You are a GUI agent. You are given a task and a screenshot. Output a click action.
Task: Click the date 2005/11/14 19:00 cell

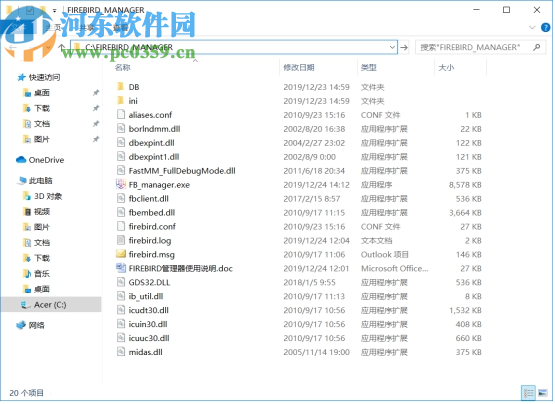(316, 352)
